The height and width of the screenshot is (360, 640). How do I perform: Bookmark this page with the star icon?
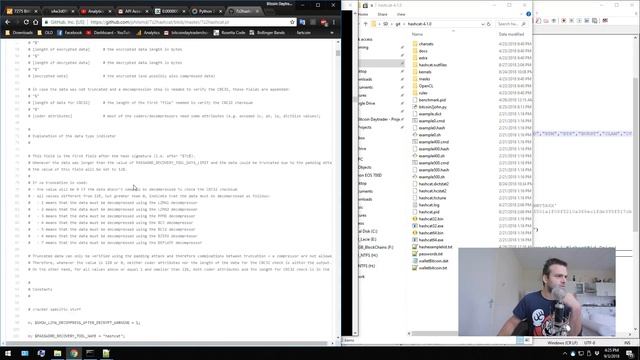(292, 22)
